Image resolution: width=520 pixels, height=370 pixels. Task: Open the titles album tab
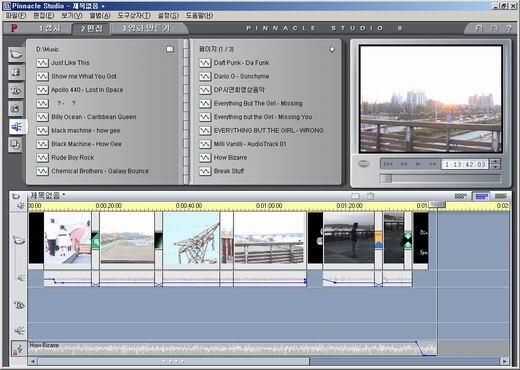tap(16, 90)
